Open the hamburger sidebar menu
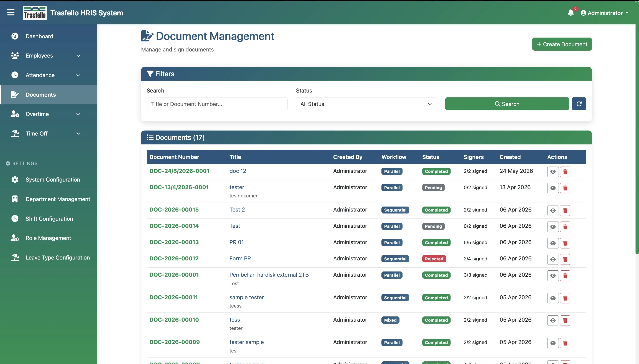Viewport: 639px width, 364px height. point(11,12)
